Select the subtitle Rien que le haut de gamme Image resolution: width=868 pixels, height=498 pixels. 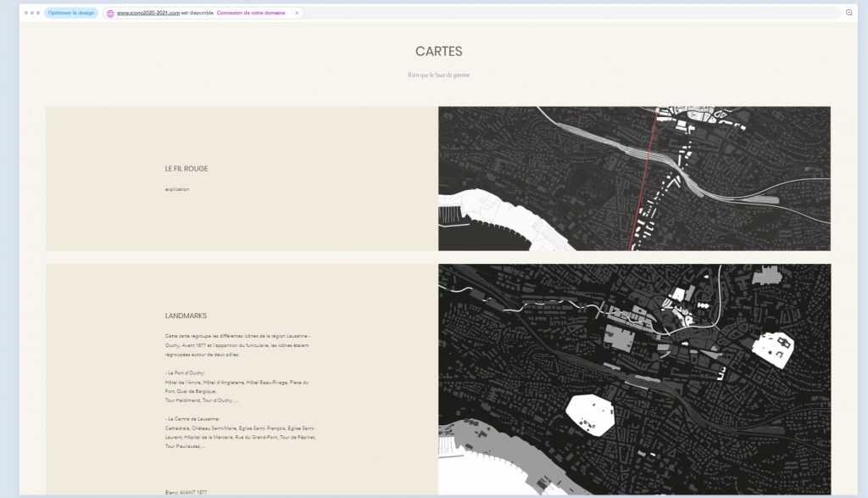tap(438, 75)
